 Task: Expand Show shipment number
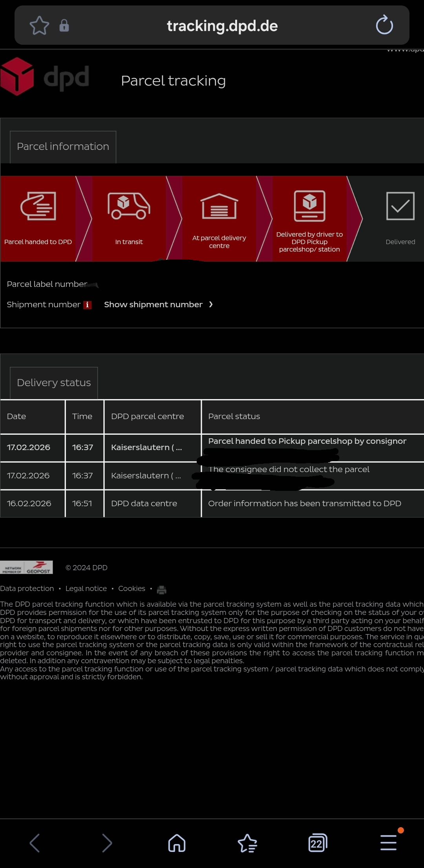158,305
